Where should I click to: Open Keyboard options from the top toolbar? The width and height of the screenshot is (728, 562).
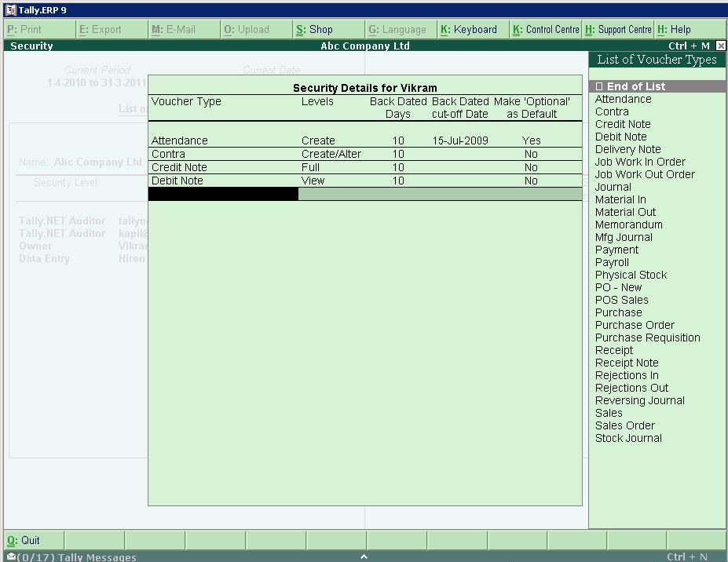click(x=471, y=29)
